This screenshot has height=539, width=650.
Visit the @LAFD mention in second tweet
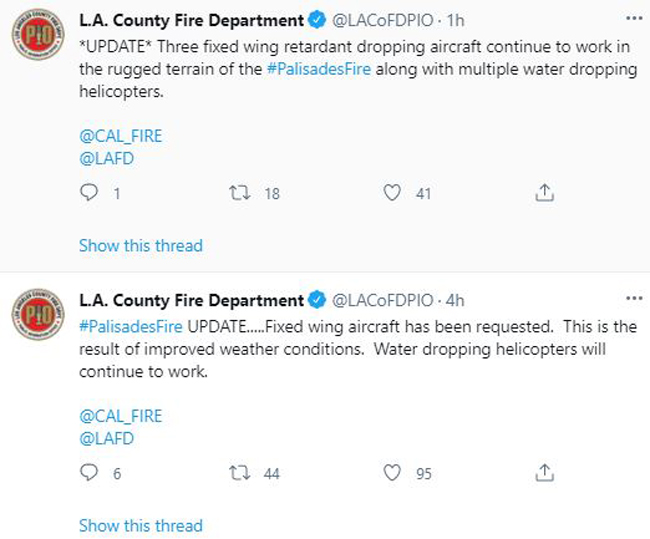pyautogui.click(x=107, y=438)
